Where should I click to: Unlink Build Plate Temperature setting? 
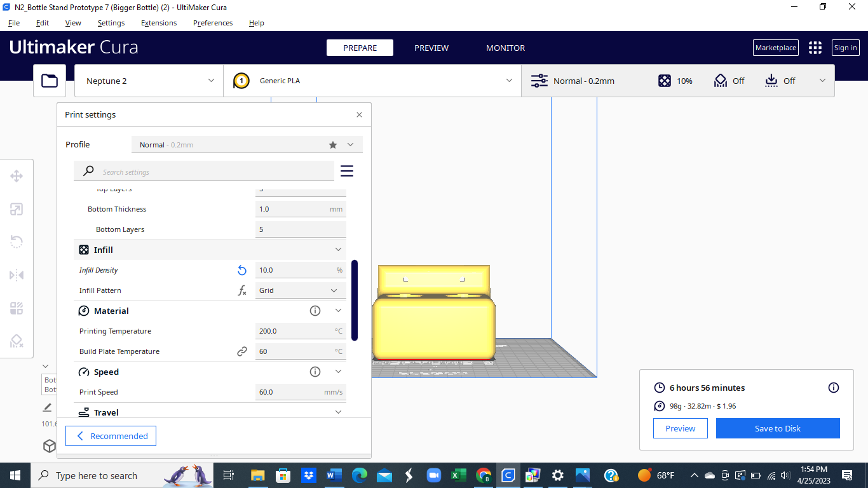point(242,351)
